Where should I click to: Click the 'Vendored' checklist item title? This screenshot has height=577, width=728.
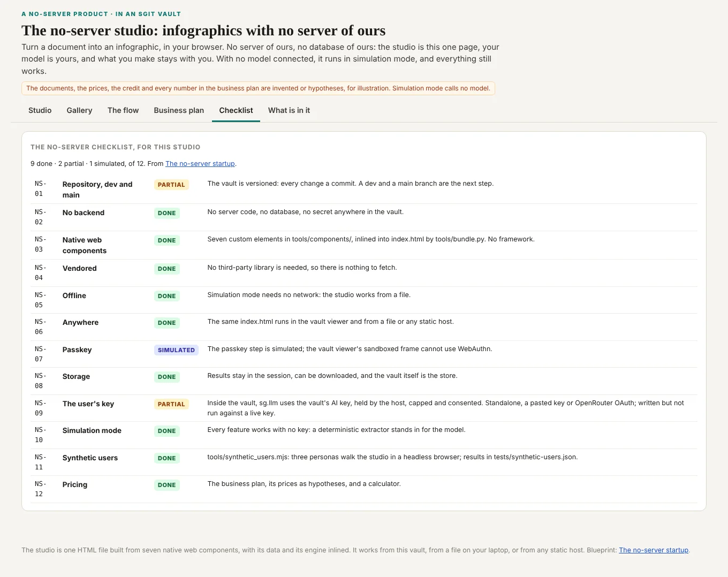[x=80, y=268]
